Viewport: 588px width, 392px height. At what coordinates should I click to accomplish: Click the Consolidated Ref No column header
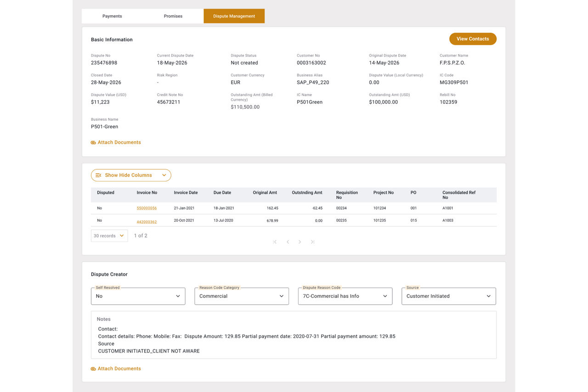[x=459, y=195]
